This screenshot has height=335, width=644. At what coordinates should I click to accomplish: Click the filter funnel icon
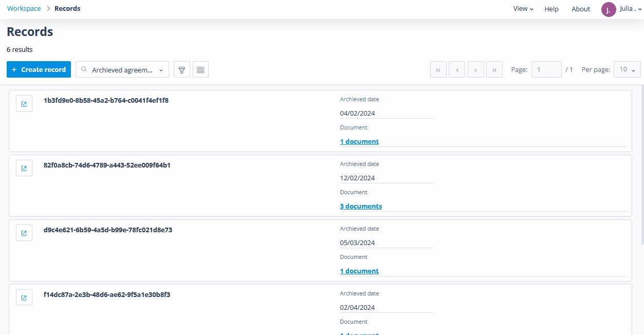pos(182,70)
